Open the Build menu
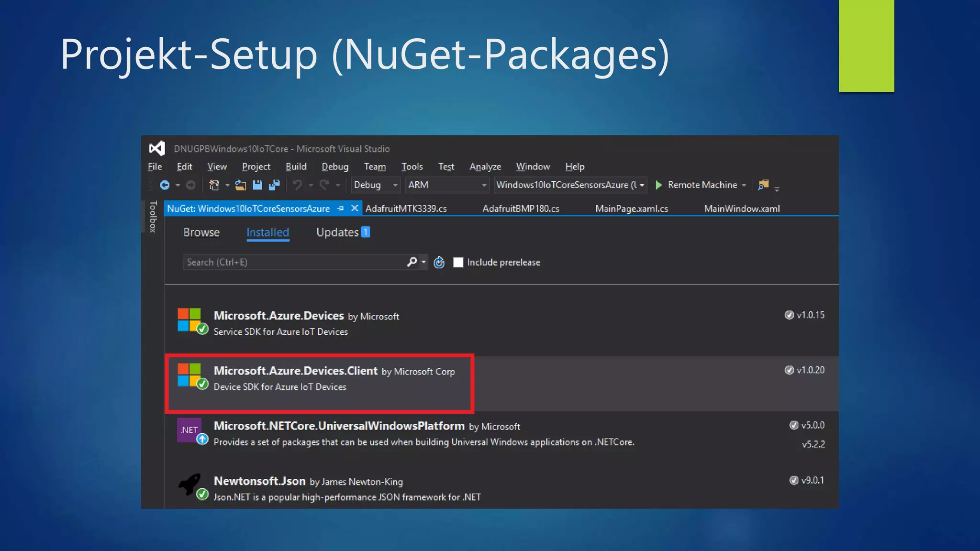The height and width of the screenshot is (551, 980). coord(296,166)
